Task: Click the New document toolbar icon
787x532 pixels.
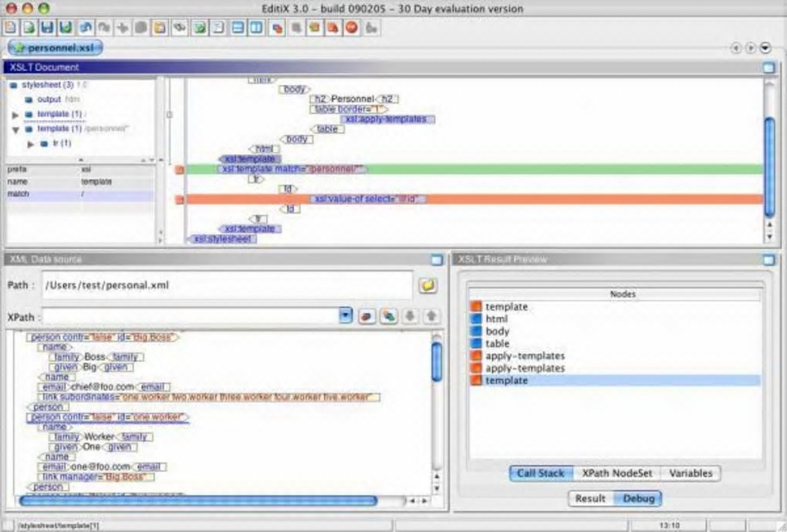Action: click(11, 27)
